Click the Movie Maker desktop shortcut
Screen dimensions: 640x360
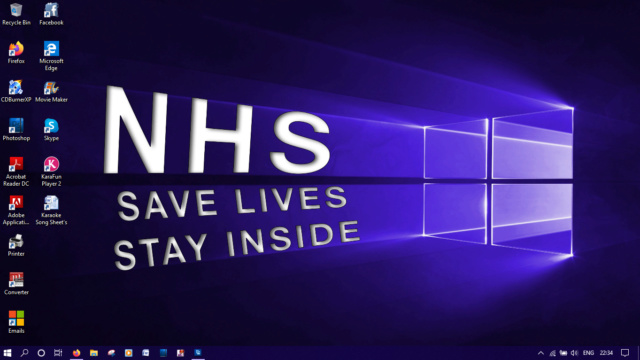[x=51, y=91]
